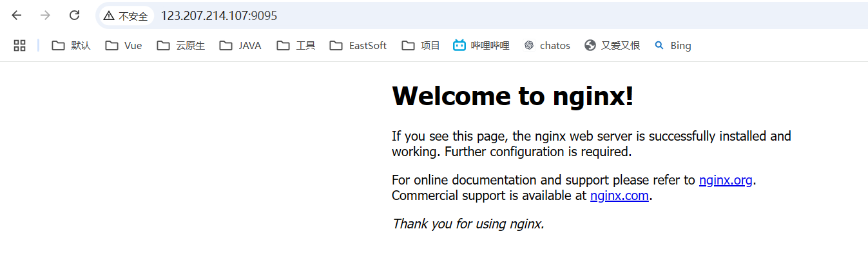Screen dimensions: 868x260
Task: Open the 又爱又恨 bookmark
Action: 612,45
